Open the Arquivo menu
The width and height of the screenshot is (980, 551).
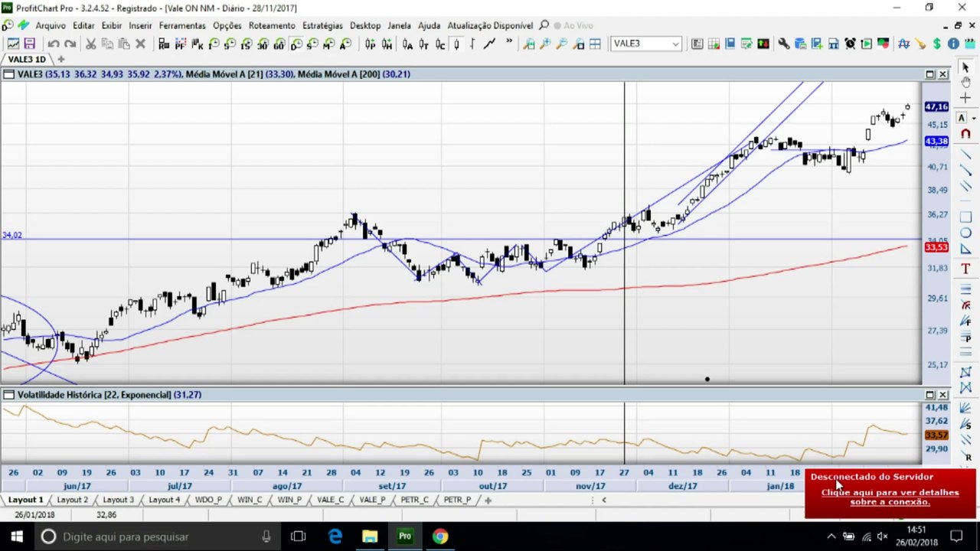51,25
